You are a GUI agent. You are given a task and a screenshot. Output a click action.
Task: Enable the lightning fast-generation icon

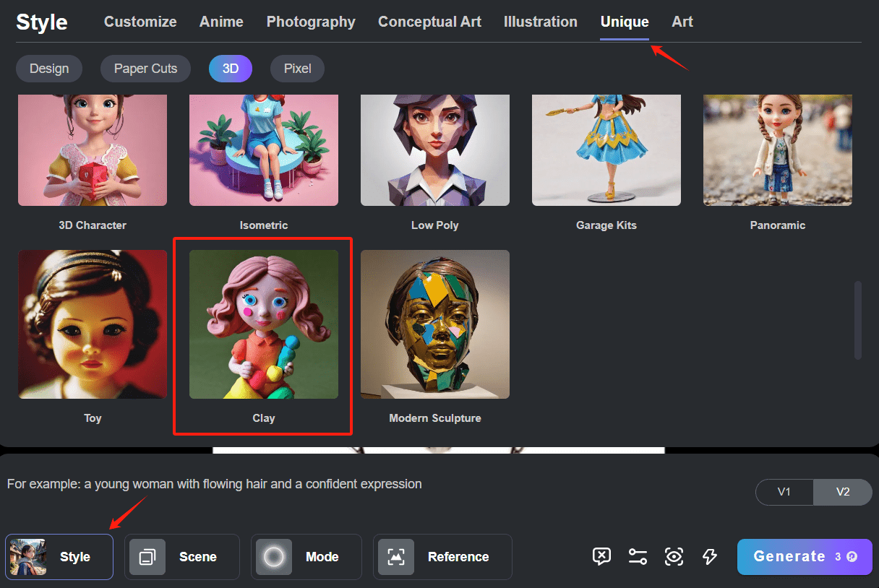point(709,556)
